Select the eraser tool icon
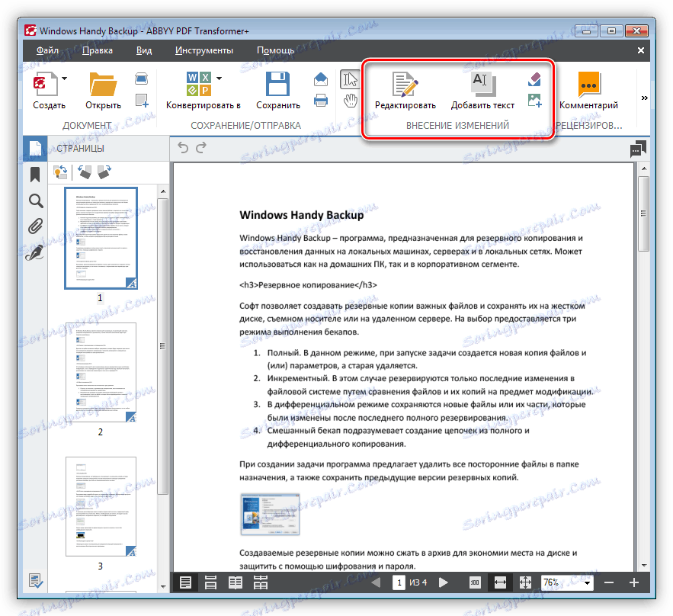The width and height of the screenshot is (673, 616). tap(535, 79)
